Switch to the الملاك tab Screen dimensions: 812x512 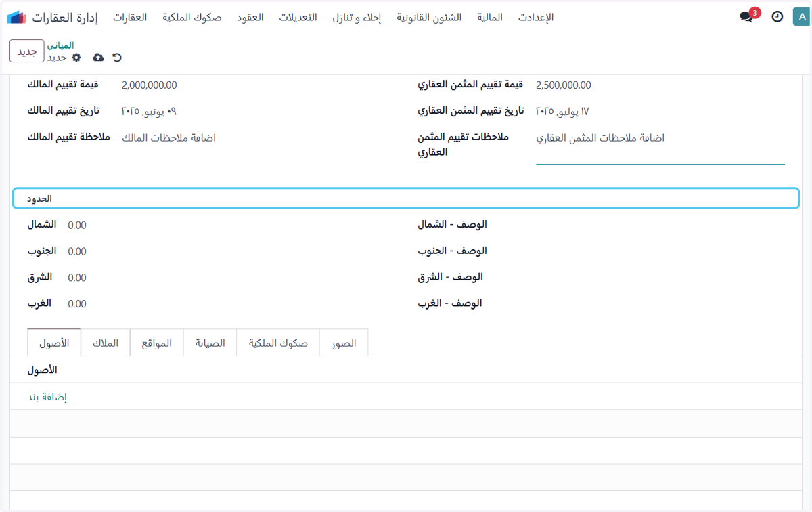(106, 343)
